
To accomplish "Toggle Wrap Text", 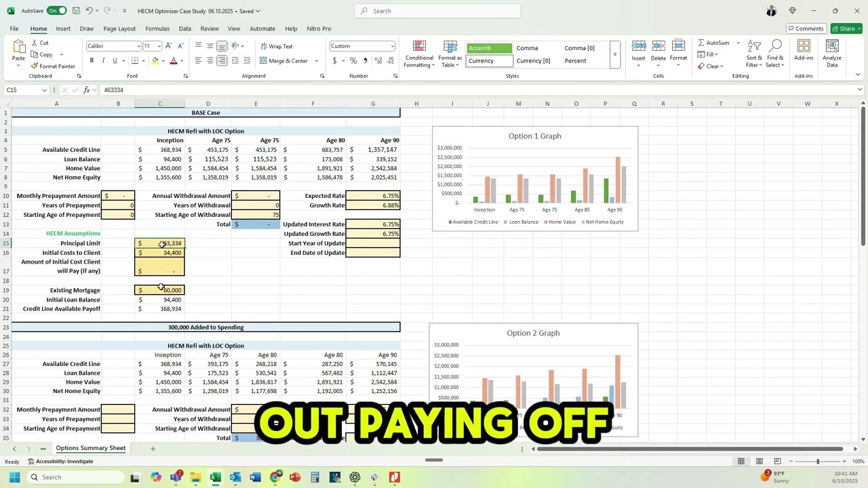I will tap(277, 46).
